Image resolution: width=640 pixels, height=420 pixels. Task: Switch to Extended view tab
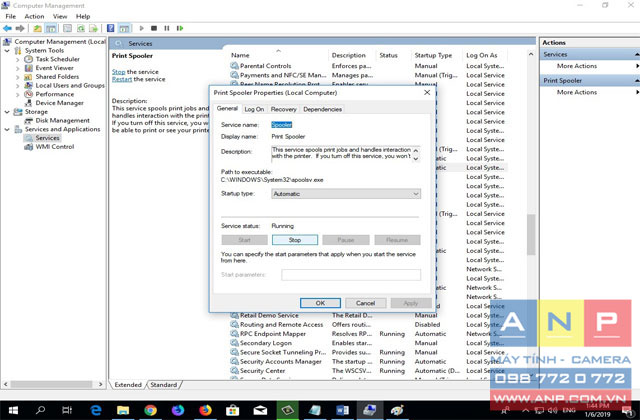(128, 385)
